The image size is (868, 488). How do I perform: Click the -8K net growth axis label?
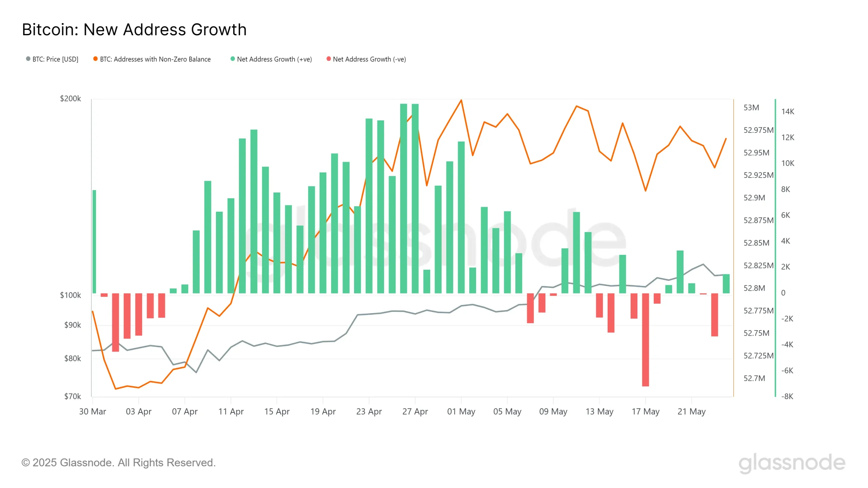tap(787, 396)
